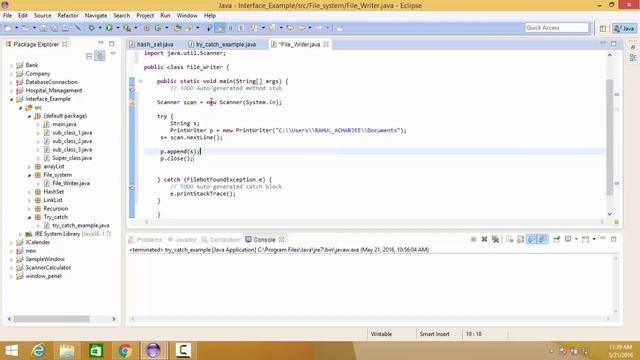This screenshot has height=360, width=640.
Task: Open the Refactor menu
Action: click(x=68, y=16)
